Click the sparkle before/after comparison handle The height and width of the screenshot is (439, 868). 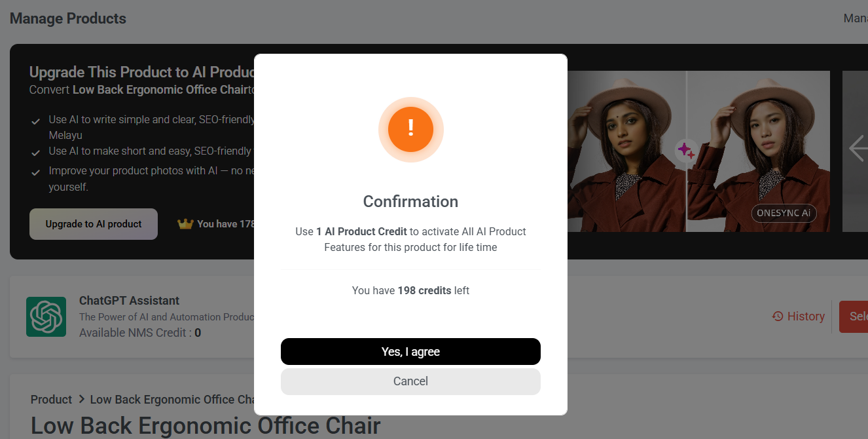click(x=686, y=150)
